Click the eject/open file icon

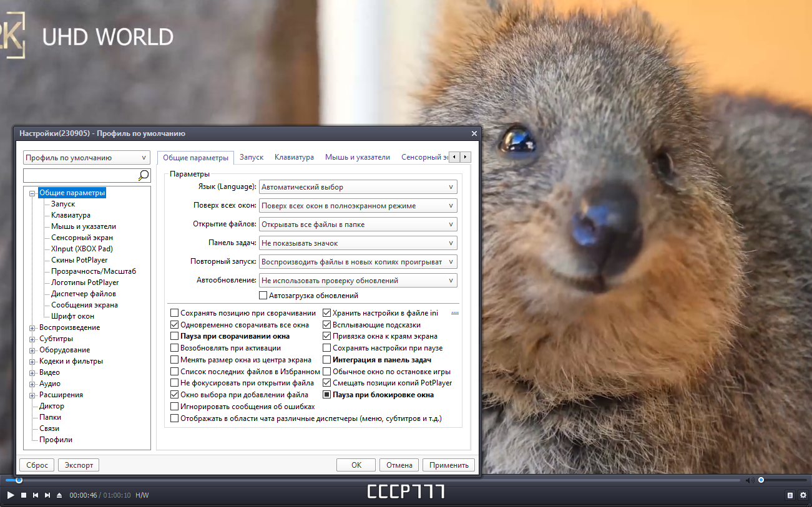pyautogui.click(x=59, y=495)
